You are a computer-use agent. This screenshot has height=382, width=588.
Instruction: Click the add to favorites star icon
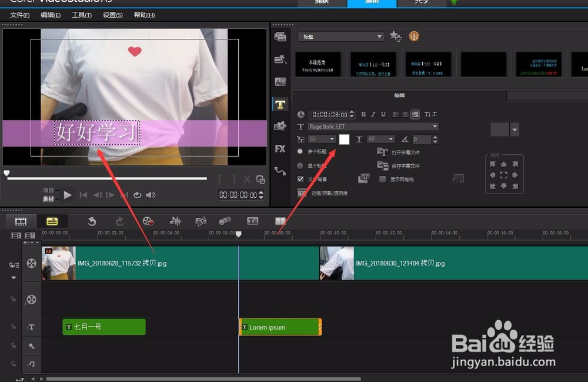point(396,36)
